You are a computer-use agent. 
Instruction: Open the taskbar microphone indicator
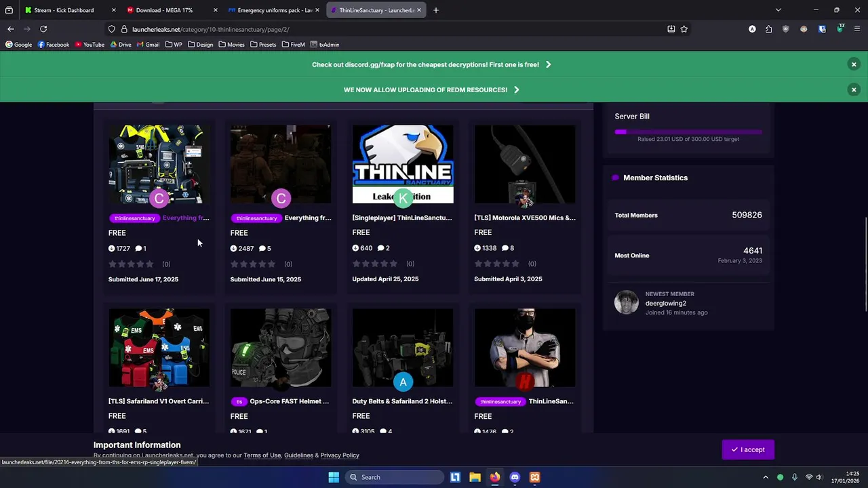coord(794,477)
